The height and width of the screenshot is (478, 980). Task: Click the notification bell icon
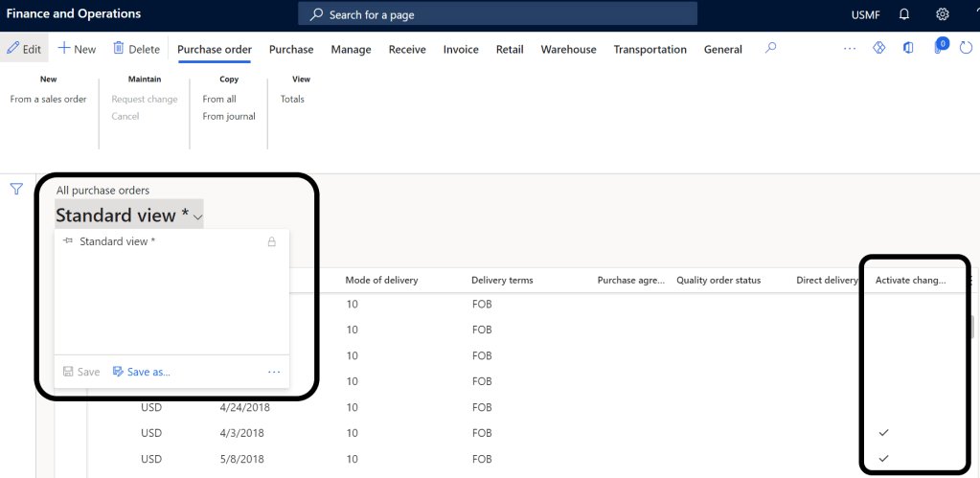(903, 14)
